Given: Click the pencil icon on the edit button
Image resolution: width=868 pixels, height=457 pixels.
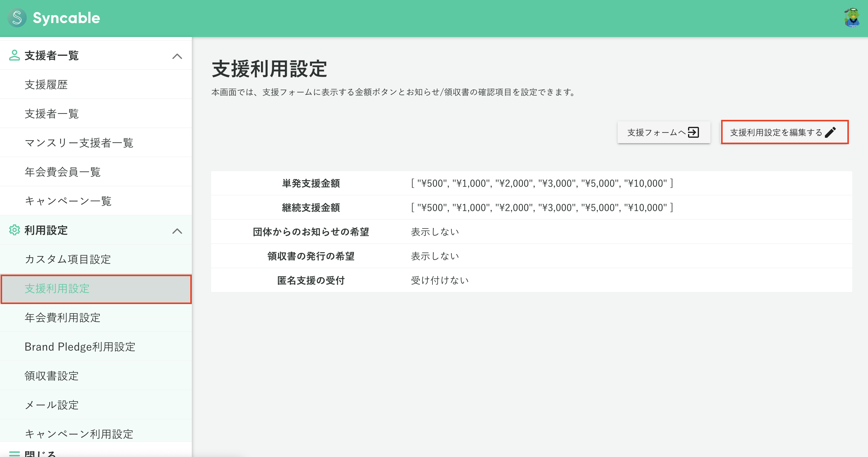Looking at the screenshot, I should (x=831, y=132).
